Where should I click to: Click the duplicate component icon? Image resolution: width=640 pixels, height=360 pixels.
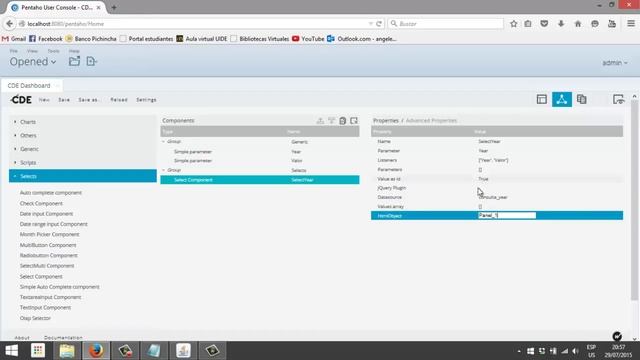[x=354, y=120]
